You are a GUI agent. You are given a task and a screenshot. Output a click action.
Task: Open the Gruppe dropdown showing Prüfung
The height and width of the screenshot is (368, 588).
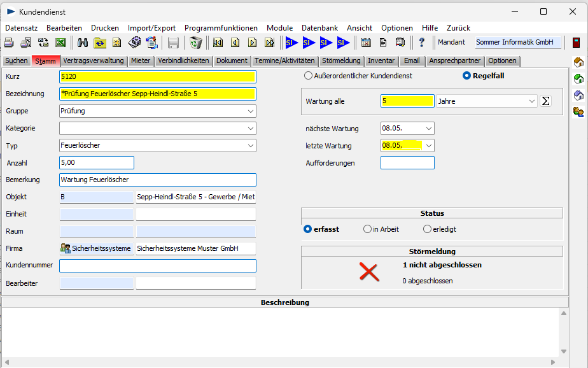coord(250,111)
